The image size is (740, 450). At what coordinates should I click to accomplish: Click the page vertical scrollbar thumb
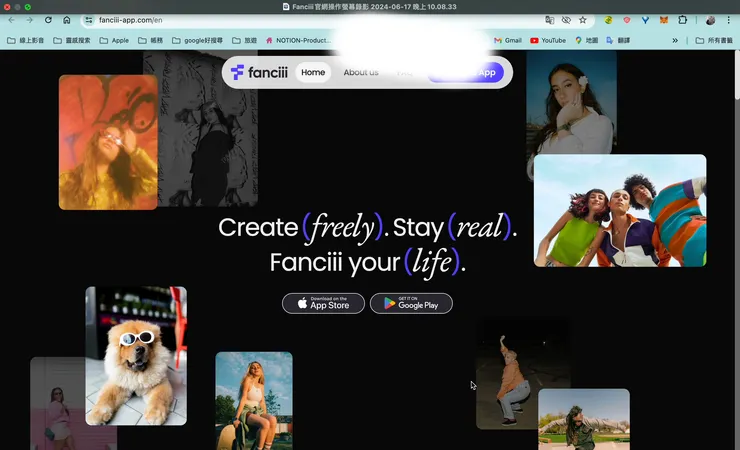737,75
